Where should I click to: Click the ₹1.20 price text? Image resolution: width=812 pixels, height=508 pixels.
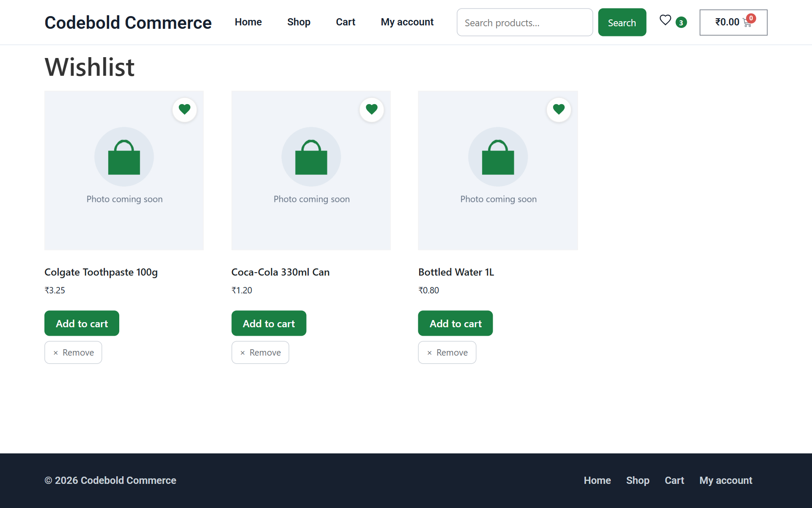[242, 290]
